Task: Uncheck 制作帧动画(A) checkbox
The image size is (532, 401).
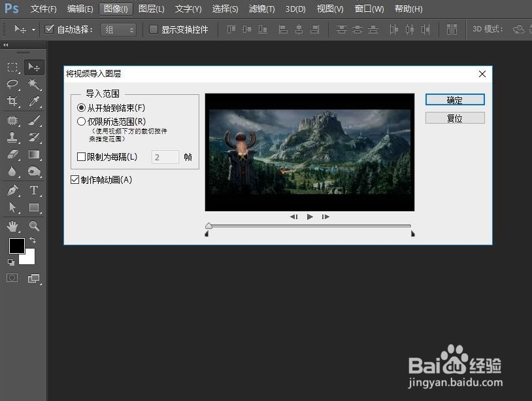Action: point(75,180)
